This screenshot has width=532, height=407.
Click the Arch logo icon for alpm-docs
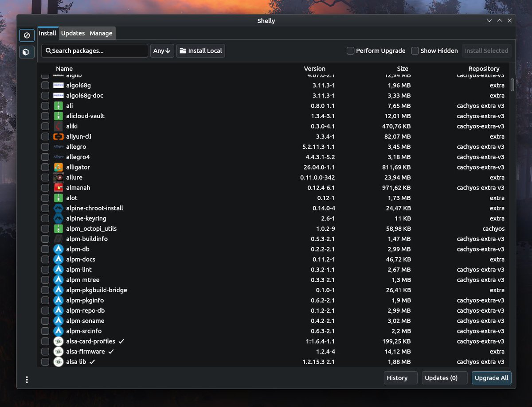point(59,259)
